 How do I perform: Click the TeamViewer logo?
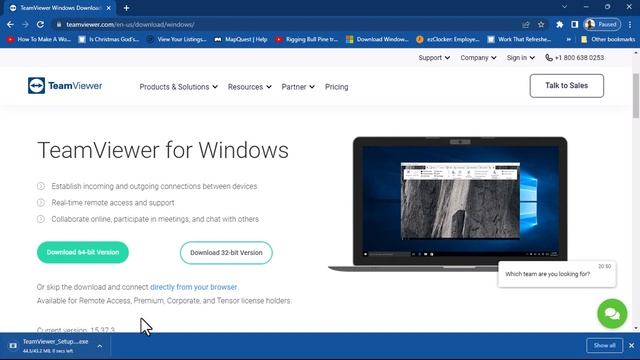65,86
